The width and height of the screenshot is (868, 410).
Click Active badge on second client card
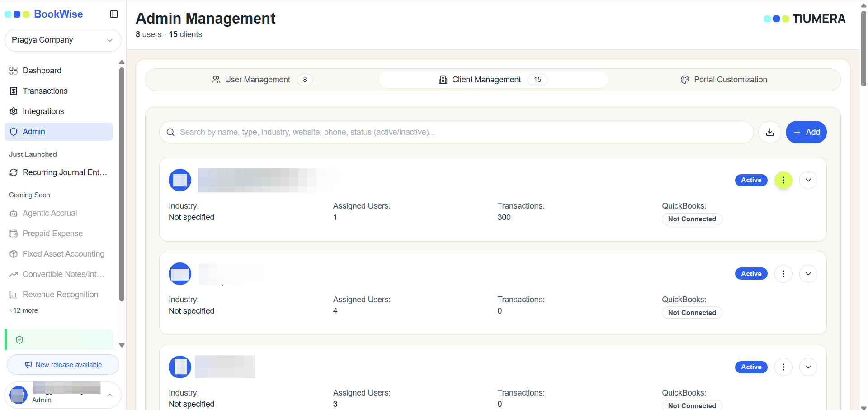(x=751, y=274)
